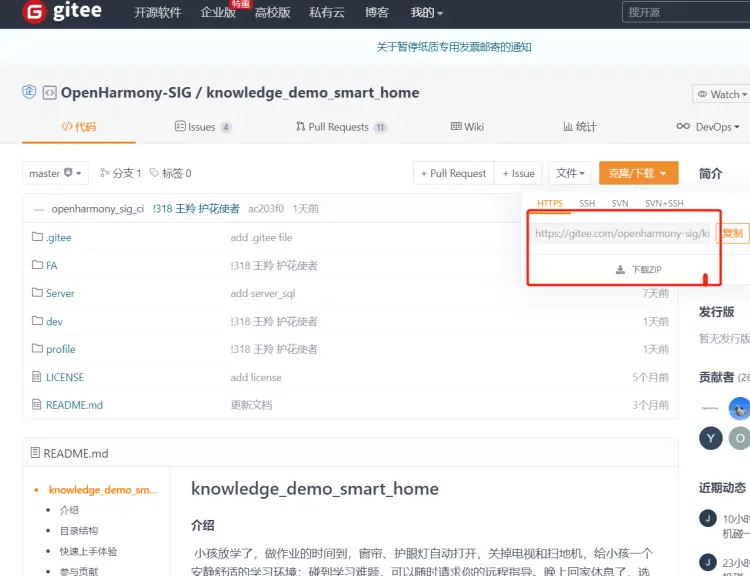The height and width of the screenshot is (576, 750).
Task: Open the 企业版 nav link
Action: pyautogui.click(x=218, y=12)
